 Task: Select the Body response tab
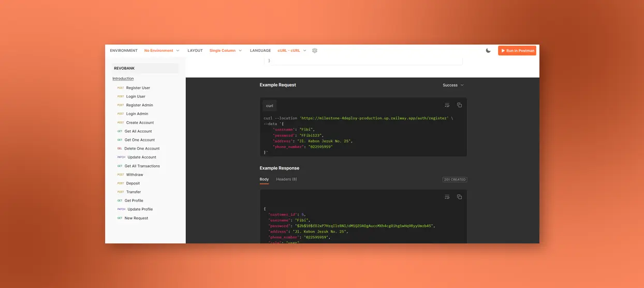[x=264, y=179]
